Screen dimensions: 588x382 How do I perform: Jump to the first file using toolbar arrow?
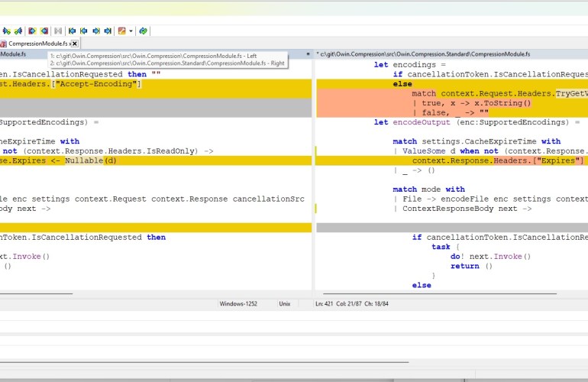pyautogui.click(x=73, y=31)
